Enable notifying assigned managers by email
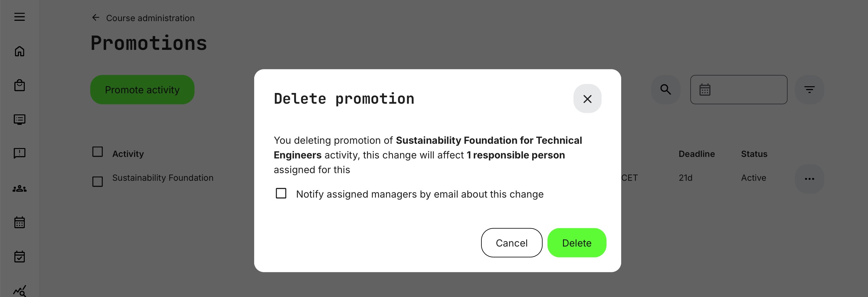 (x=281, y=194)
